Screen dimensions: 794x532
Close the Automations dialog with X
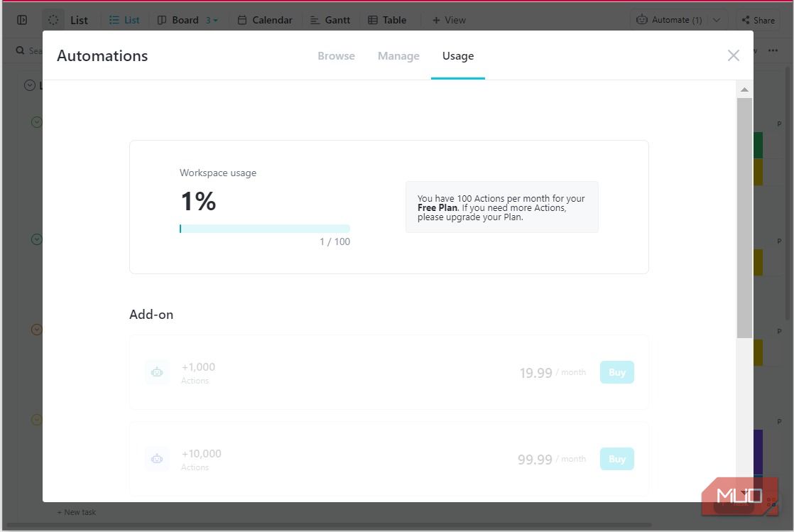(x=734, y=55)
